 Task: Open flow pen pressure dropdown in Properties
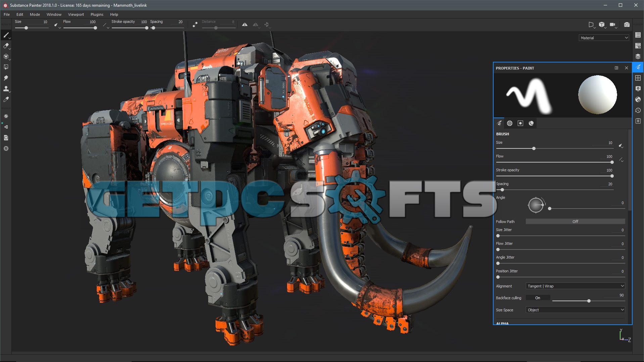621,160
